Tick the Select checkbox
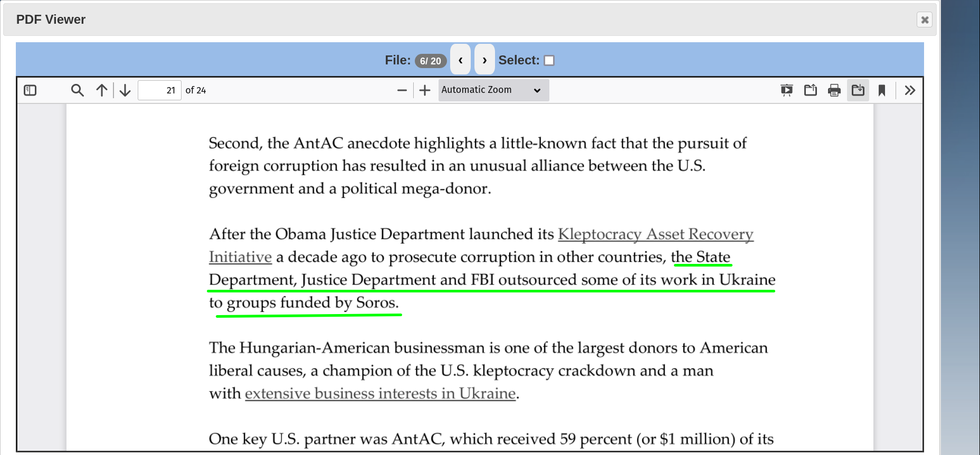This screenshot has width=980, height=455. (549, 60)
